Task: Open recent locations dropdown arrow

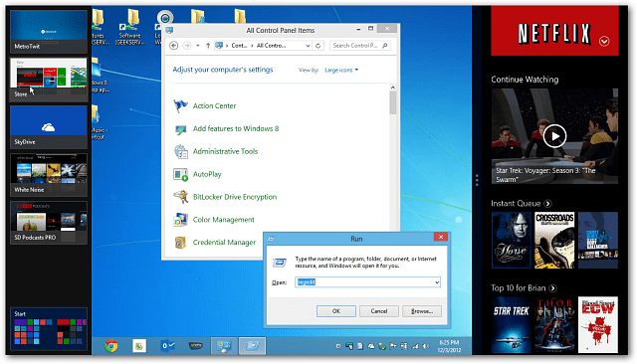Action: [x=198, y=46]
